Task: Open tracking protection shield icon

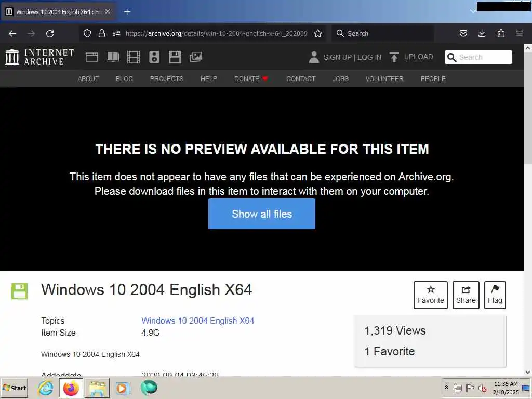Action: pyautogui.click(x=87, y=33)
